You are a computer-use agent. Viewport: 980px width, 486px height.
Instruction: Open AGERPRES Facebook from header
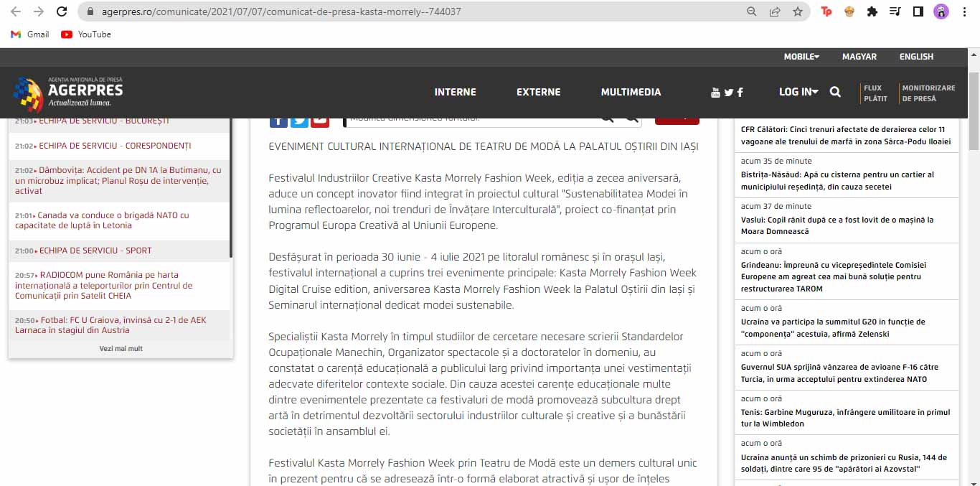(x=740, y=92)
